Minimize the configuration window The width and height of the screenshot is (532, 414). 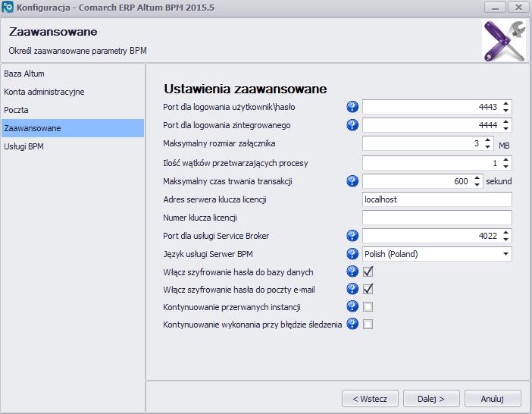click(495, 7)
